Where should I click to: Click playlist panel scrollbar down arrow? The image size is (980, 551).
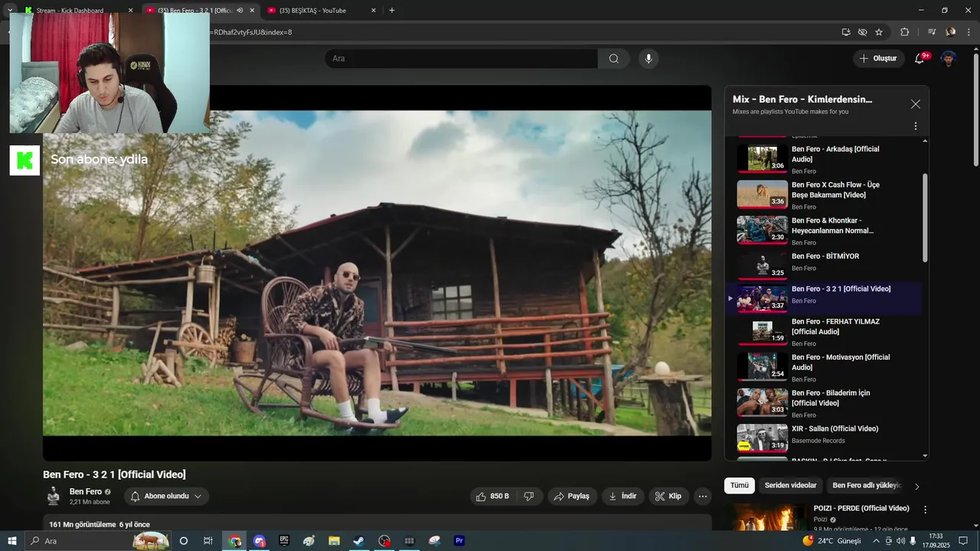[925, 456]
